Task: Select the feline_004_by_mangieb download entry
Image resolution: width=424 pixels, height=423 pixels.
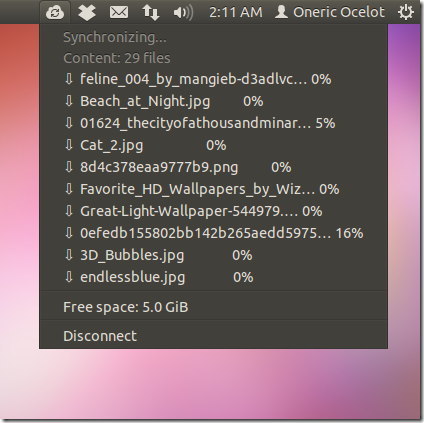Action: point(213,79)
